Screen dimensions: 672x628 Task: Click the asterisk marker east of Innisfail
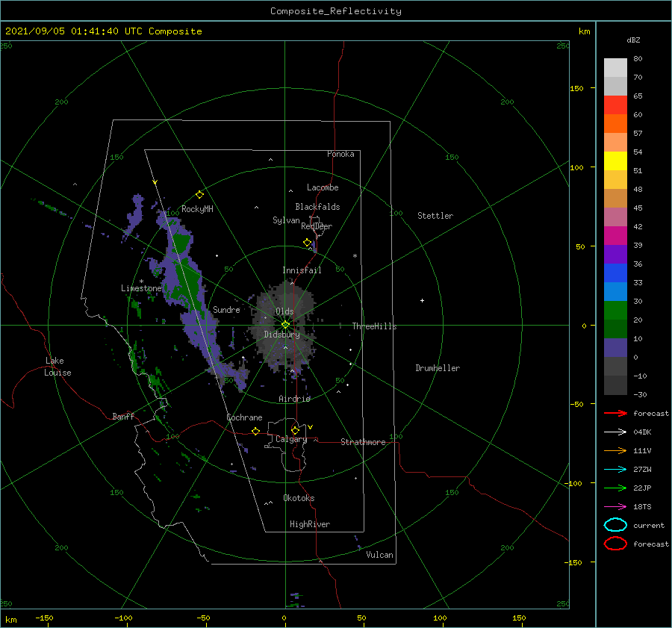[355, 256]
